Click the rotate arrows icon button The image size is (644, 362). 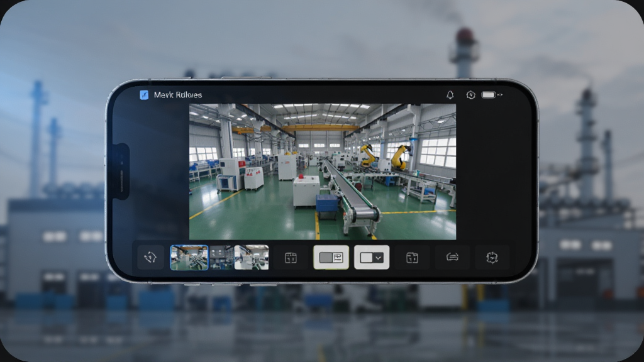pyautogui.click(x=150, y=257)
